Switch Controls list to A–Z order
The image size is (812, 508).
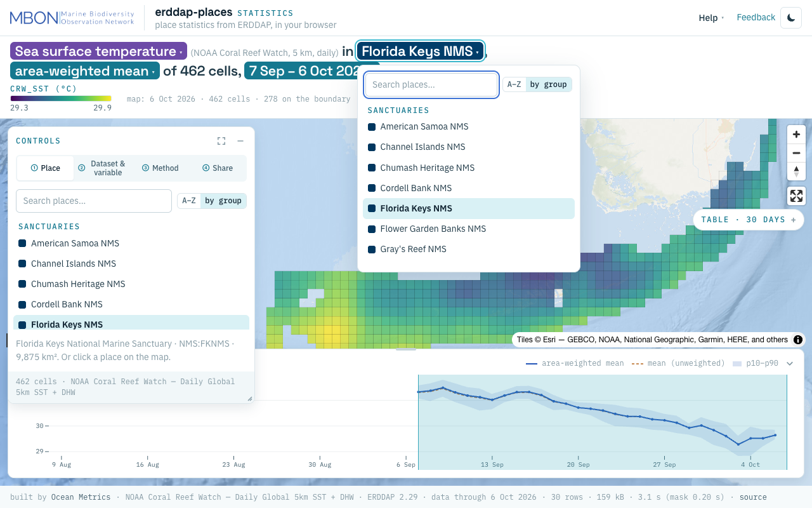click(189, 201)
